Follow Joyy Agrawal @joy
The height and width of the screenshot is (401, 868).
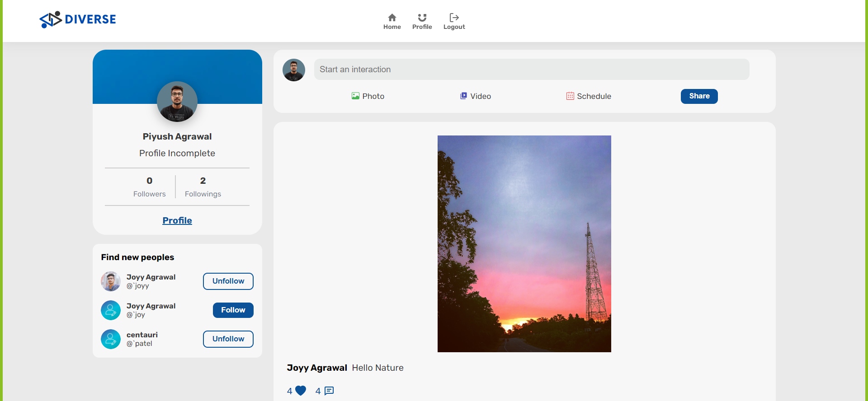coord(233,310)
